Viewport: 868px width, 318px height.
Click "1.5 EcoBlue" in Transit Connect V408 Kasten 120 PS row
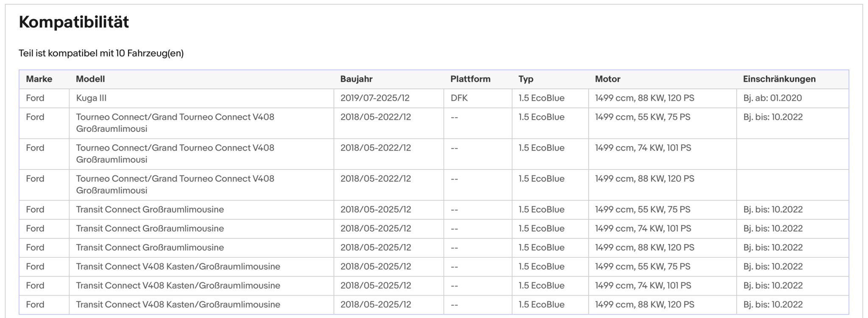click(542, 305)
